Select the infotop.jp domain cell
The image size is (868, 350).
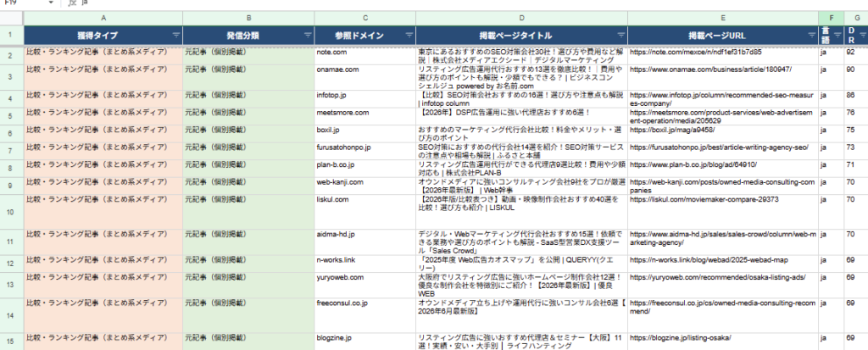point(365,99)
